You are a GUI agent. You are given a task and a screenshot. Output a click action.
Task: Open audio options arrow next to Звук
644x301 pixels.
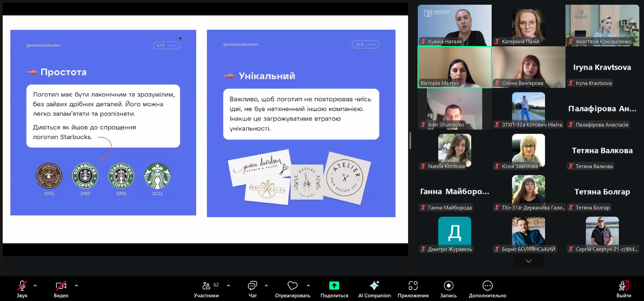(x=35, y=286)
